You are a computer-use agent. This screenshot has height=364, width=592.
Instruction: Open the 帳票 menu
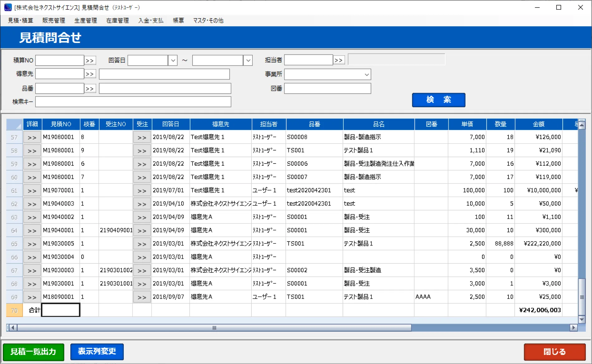click(178, 21)
